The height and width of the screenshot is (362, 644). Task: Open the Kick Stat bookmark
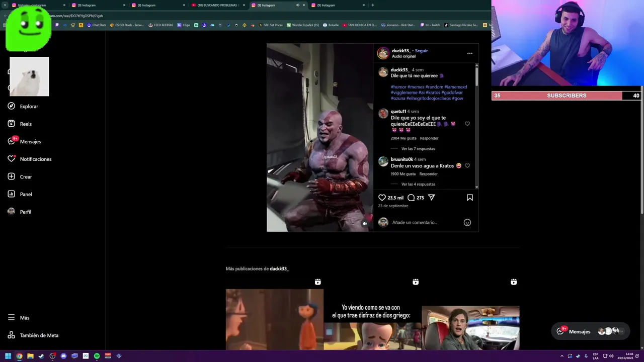[x=398, y=25]
